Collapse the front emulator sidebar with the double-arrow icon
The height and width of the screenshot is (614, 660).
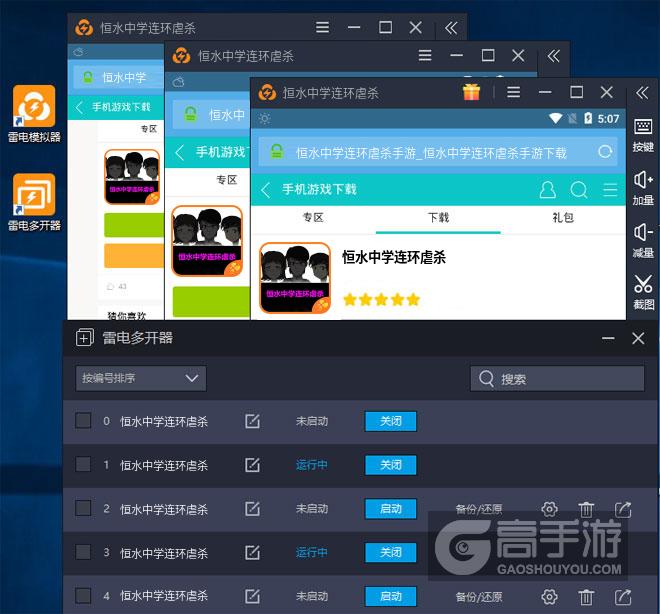pyautogui.click(x=642, y=93)
